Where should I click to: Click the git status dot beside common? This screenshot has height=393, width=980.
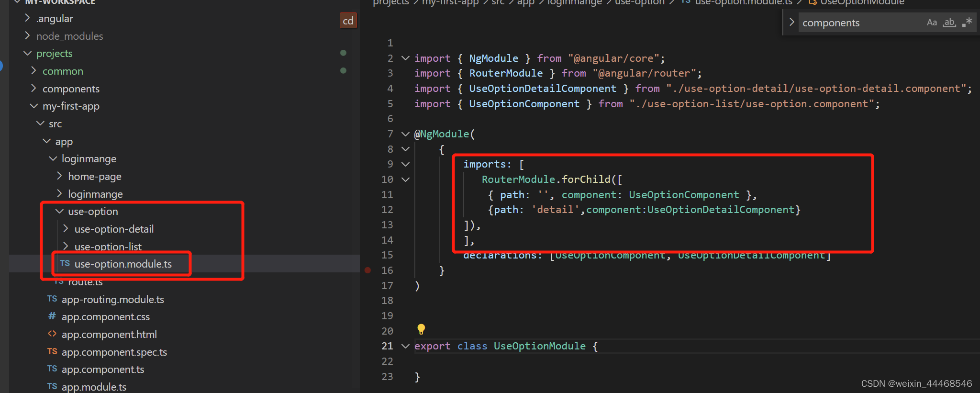pos(343,70)
